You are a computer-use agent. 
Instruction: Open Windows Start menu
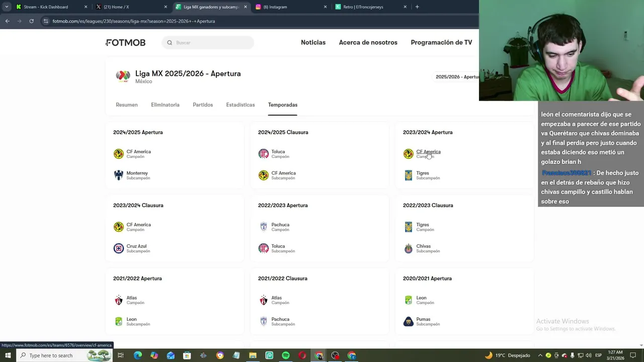coord(8,355)
